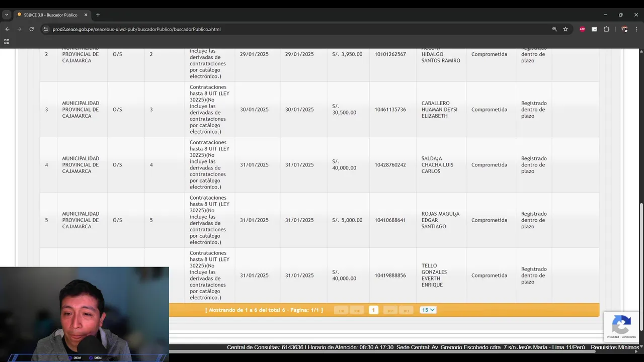Click Registrado dentro de plazo in row 5
644x362 pixels.
(x=534, y=220)
